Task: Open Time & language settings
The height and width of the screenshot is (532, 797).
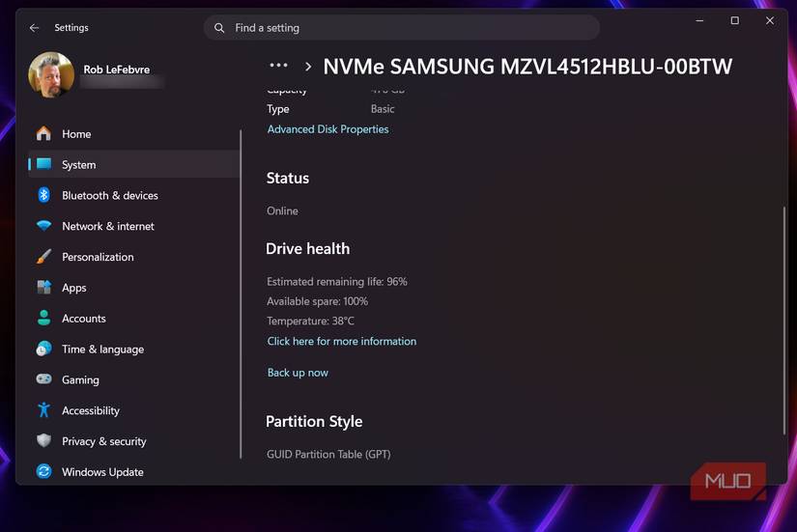Action: [133, 349]
